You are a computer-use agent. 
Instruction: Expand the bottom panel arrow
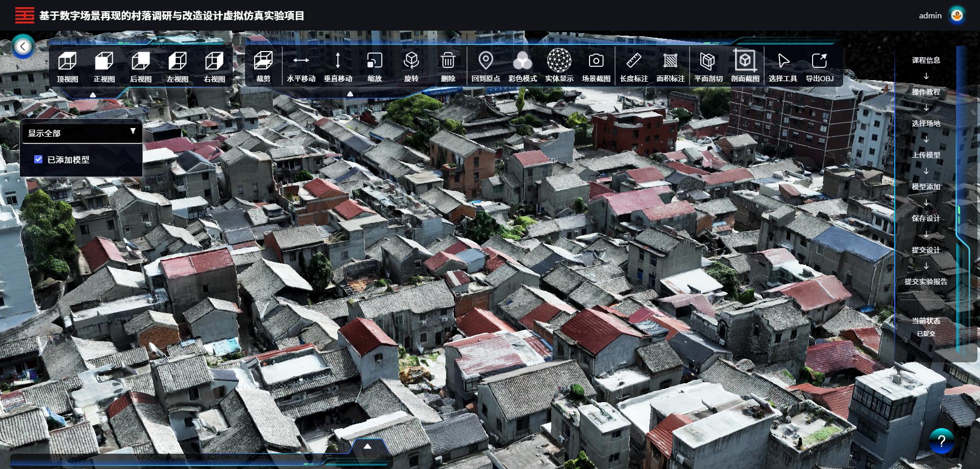pos(367,446)
